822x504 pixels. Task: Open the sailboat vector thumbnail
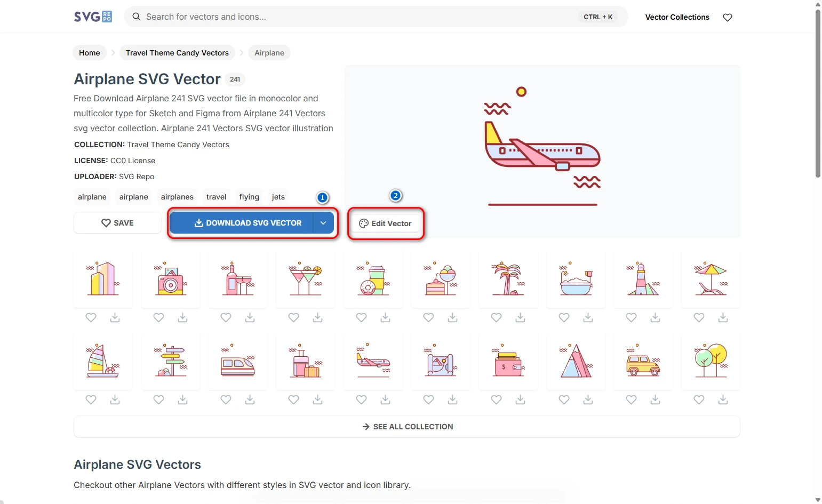click(102, 361)
